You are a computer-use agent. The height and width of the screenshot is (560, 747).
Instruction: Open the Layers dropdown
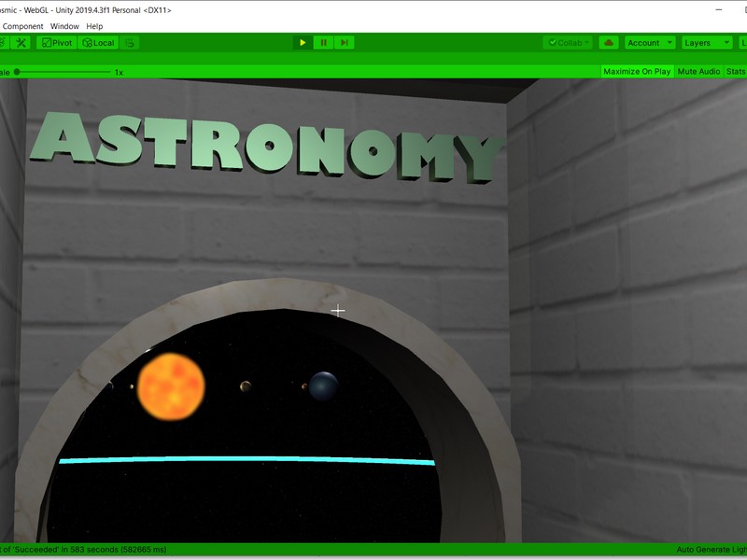coord(707,43)
